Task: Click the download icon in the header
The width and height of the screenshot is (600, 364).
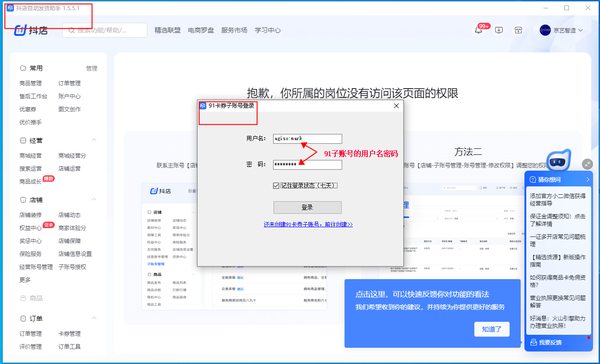Action: click(x=499, y=31)
